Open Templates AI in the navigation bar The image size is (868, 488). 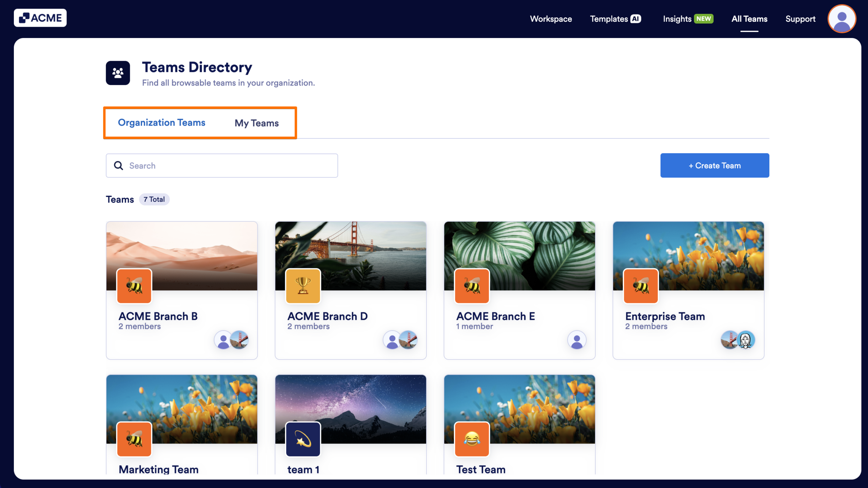pos(615,19)
